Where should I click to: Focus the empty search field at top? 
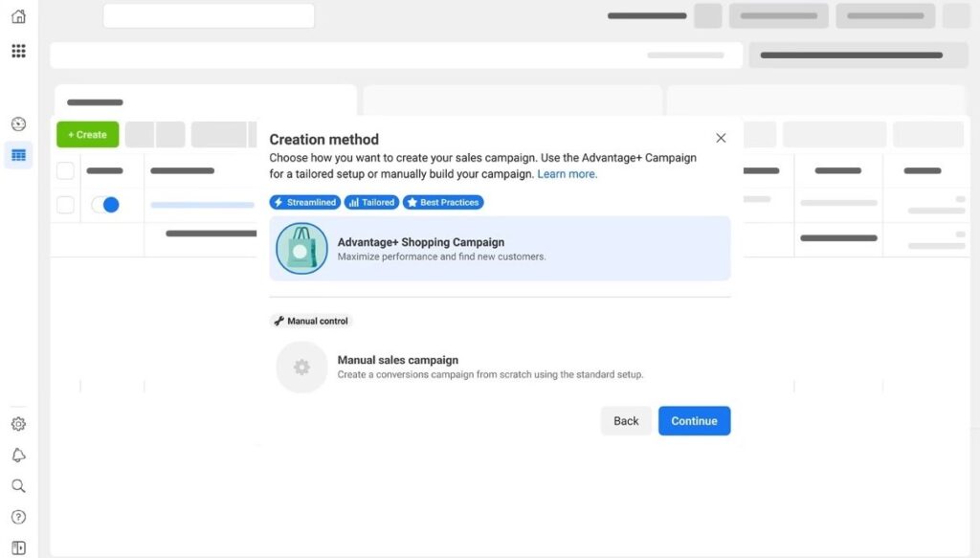[x=209, y=15]
